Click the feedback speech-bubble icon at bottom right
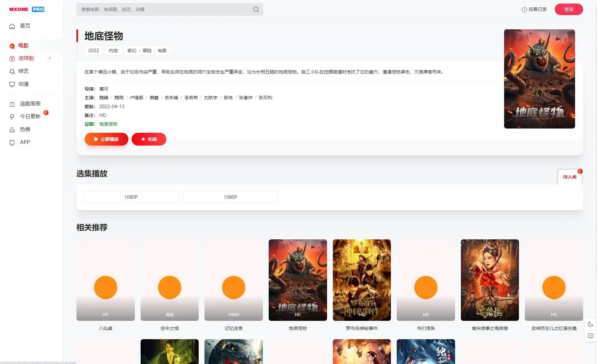 click(591, 336)
